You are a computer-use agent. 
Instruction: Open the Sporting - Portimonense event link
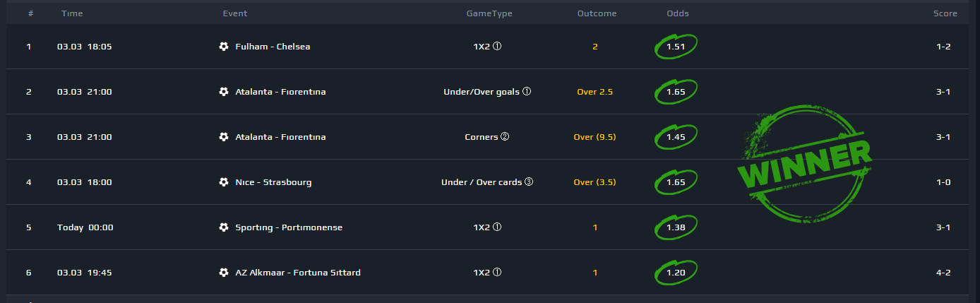click(288, 227)
